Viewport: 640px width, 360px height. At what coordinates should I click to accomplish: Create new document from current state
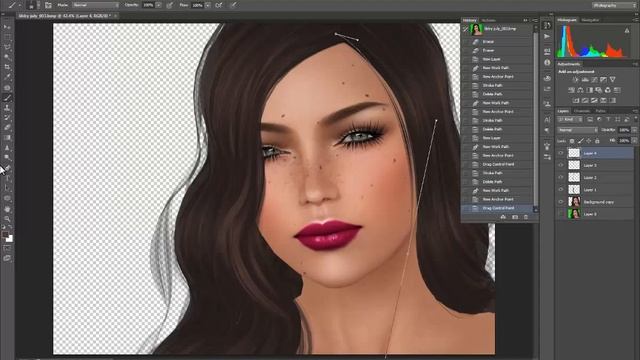click(x=503, y=217)
